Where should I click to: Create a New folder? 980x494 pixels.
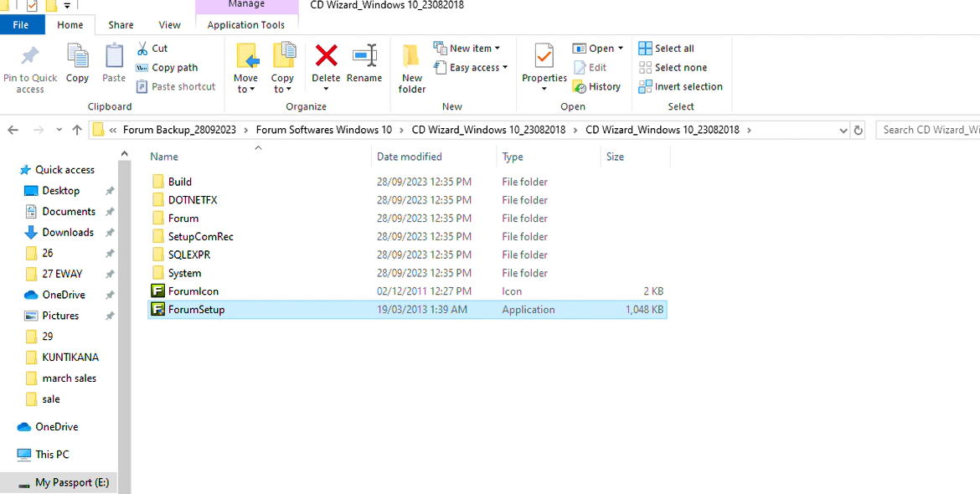pyautogui.click(x=412, y=69)
